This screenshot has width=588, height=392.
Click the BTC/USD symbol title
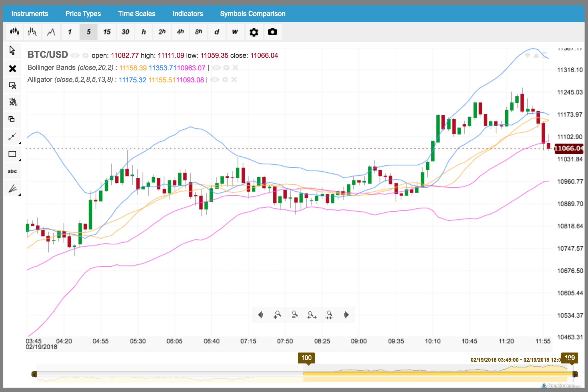[x=48, y=55]
